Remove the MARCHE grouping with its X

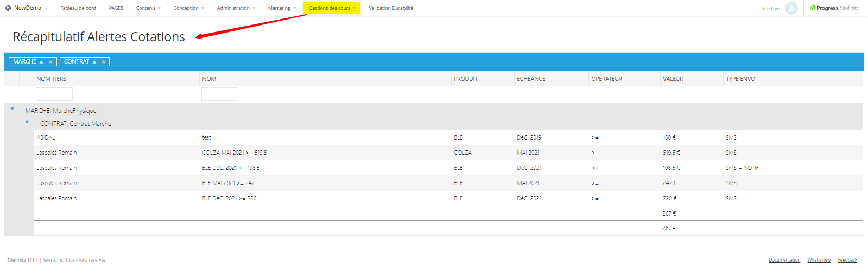tap(50, 62)
